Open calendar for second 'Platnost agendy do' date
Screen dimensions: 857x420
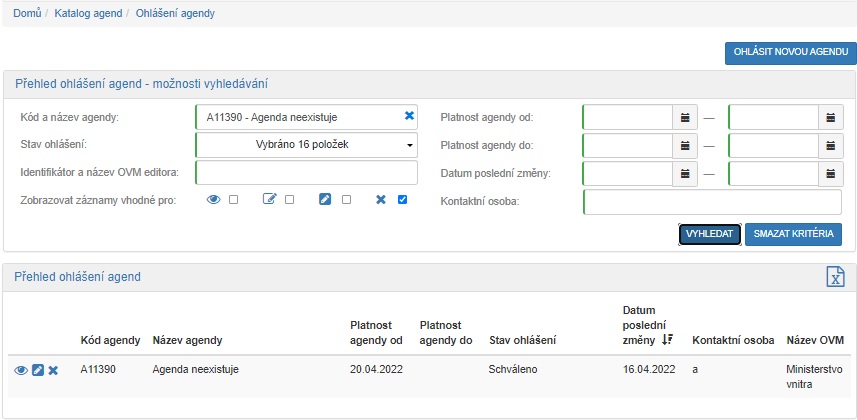(x=831, y=145)
